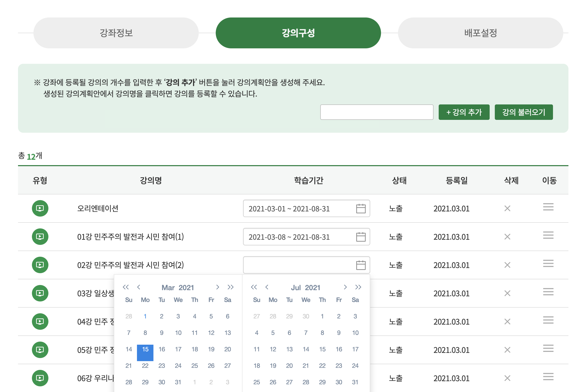The width and height of the screenshot is (588, 392).
Task: Jump to next year in Mar 2021 calendar
Action: pos(230,287)
